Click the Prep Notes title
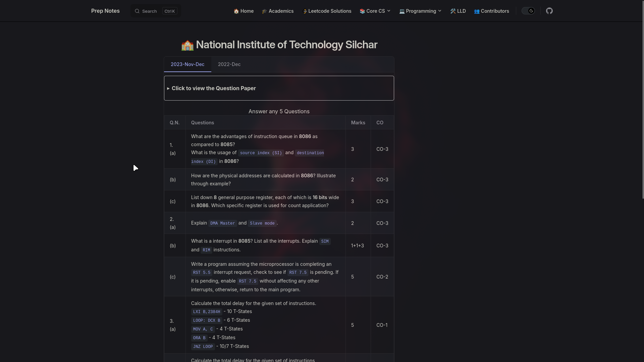644x362 pixels. pos(105,11)
